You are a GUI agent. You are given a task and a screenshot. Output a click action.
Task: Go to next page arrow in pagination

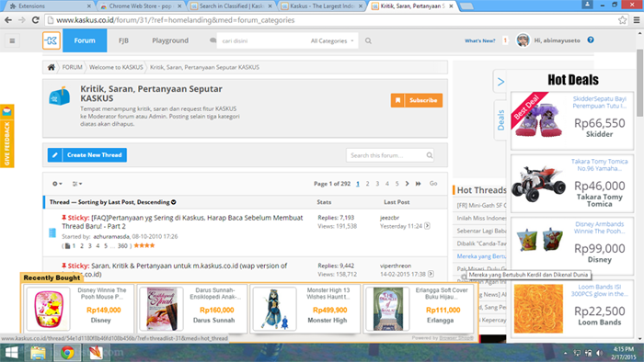pos(407,184)
